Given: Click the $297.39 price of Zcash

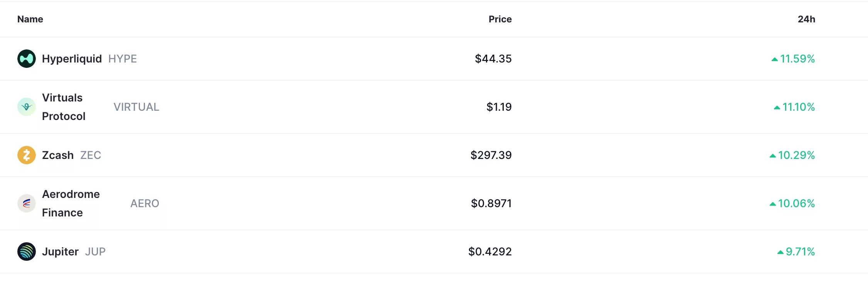Looking at the screenshot, I should point(491,155).
